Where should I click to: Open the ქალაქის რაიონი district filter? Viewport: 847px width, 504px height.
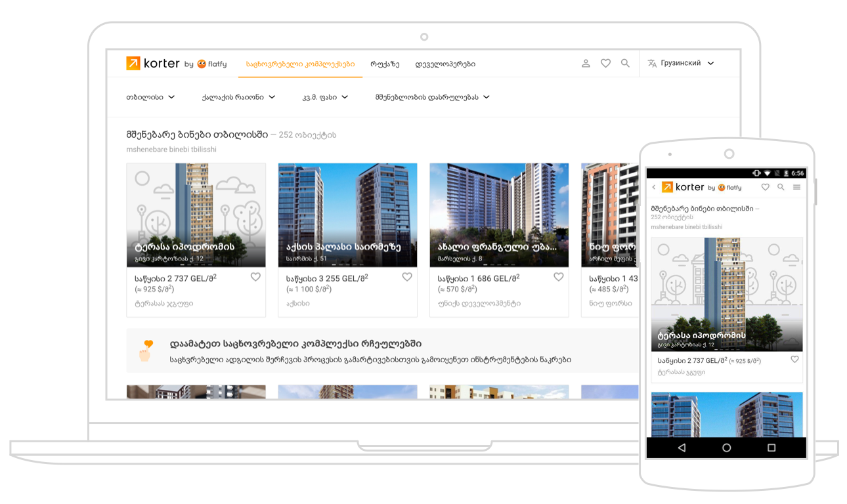[x=238, y=97]
